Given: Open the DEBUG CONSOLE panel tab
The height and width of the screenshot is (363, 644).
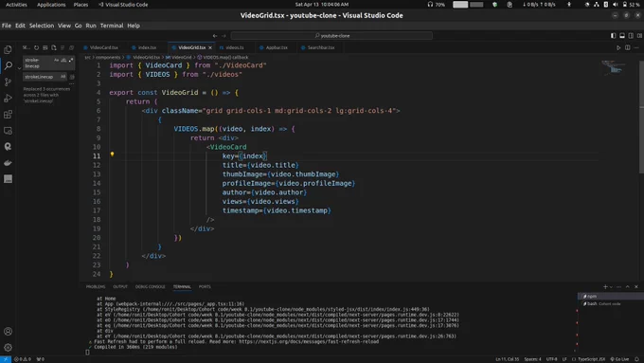Looking at the screenshot, I should coord(151,287).
